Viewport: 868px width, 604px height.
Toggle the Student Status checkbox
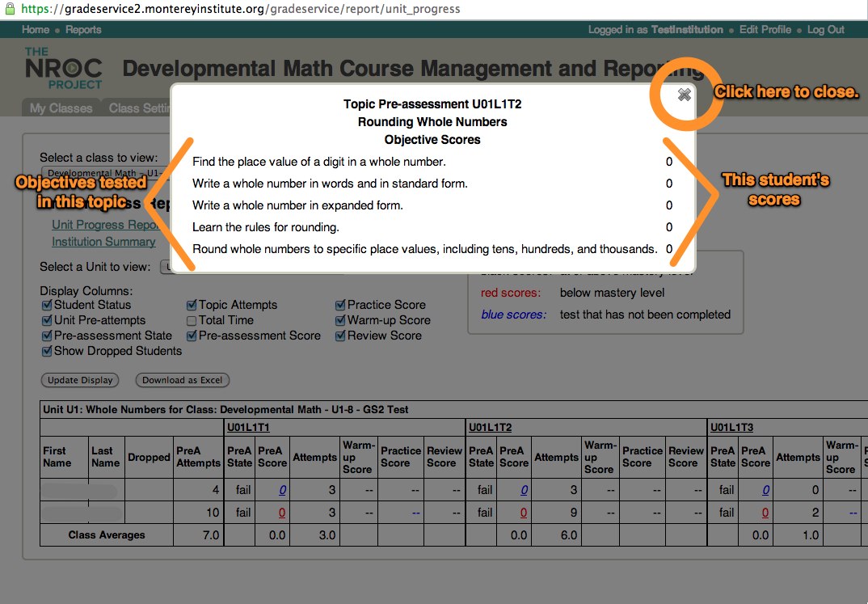47,305
